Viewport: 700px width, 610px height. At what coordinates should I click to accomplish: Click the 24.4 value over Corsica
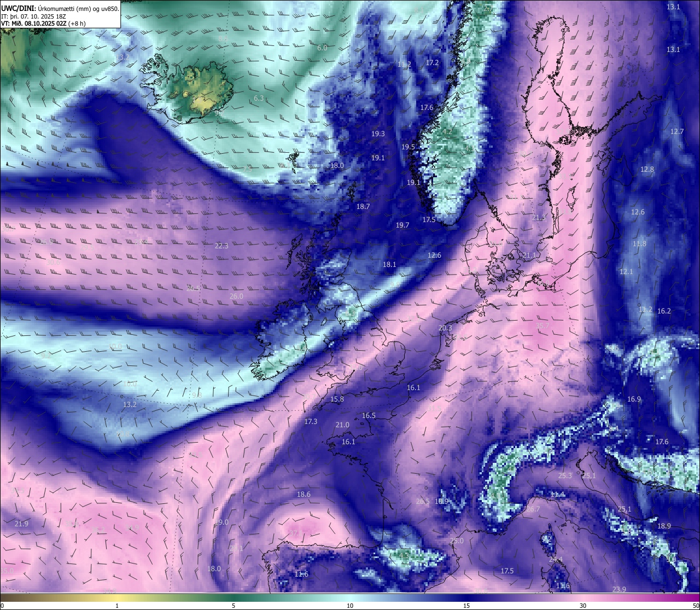(556, 560)
